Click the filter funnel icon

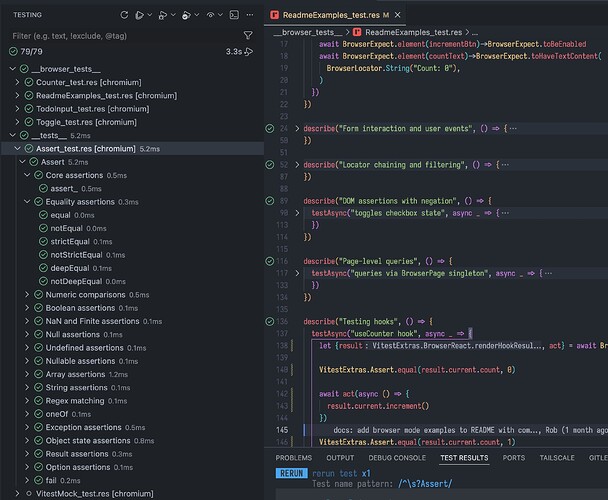pyautogui.click(x=248, y=36)
